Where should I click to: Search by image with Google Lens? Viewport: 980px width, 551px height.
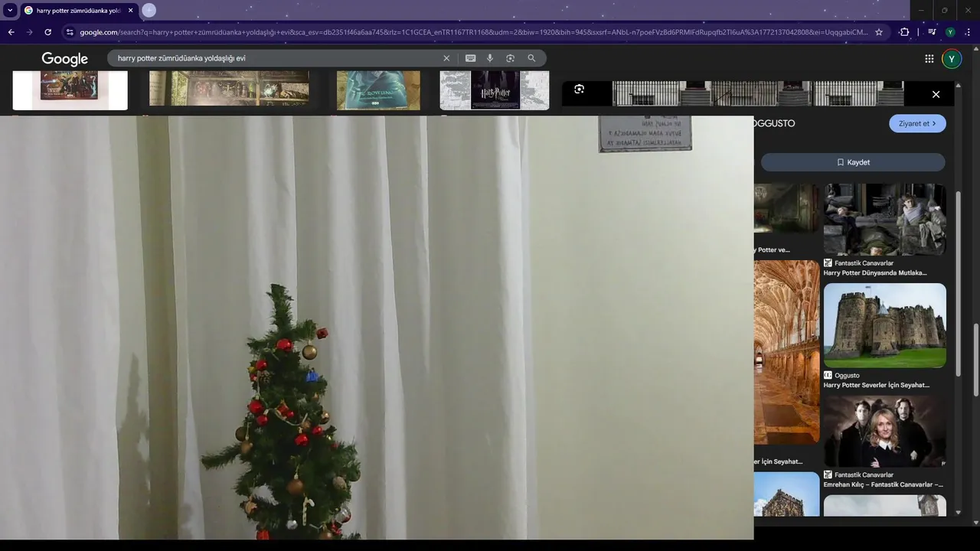[510, 58]
